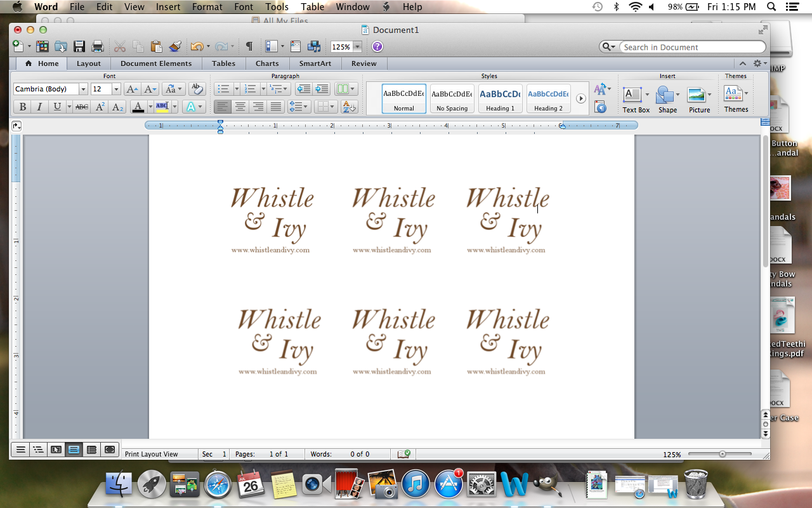Switch to the Layout ribbon tab
The width and height of the screenshot is (812, 508).
[89, 63]
